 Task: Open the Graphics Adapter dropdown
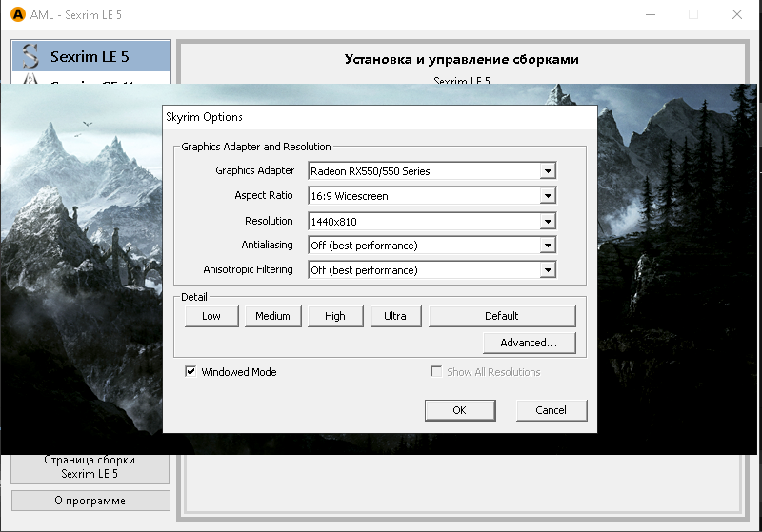tap(547, 171)
